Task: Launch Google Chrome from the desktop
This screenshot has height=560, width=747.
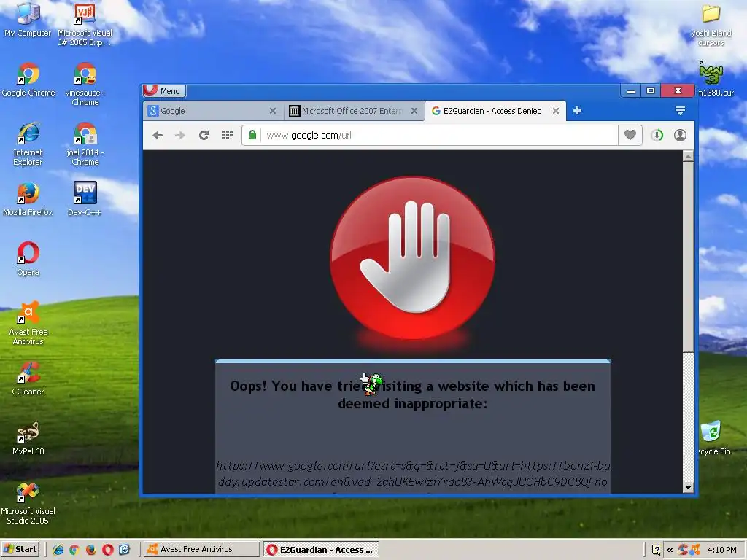Action: pos(28,79)
